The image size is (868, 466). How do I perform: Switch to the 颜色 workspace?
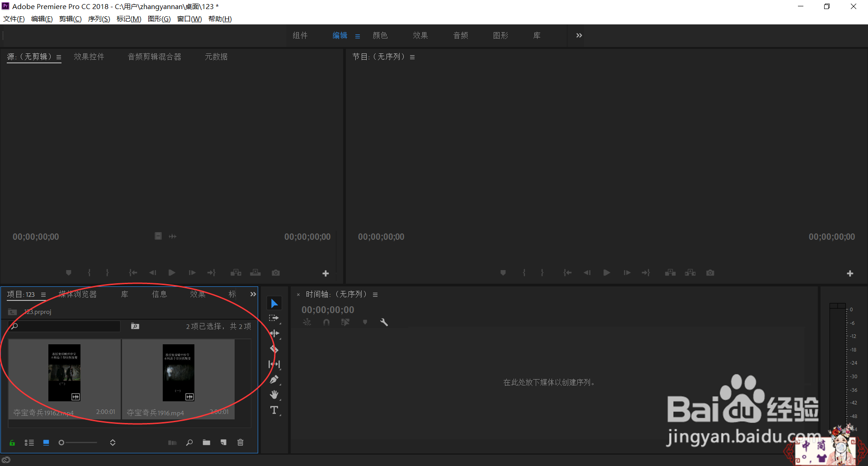pyautogui.click(x=380, y=35)
